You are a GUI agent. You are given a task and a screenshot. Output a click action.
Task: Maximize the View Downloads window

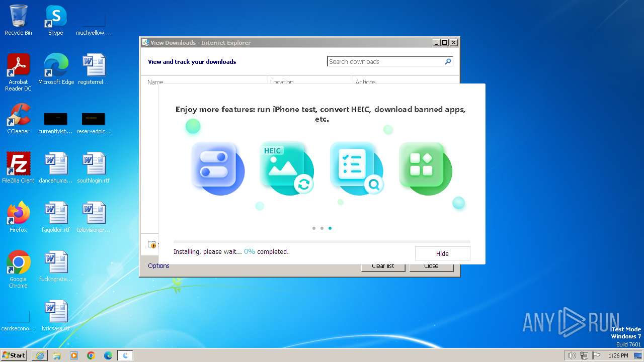(x=444, y=43)
